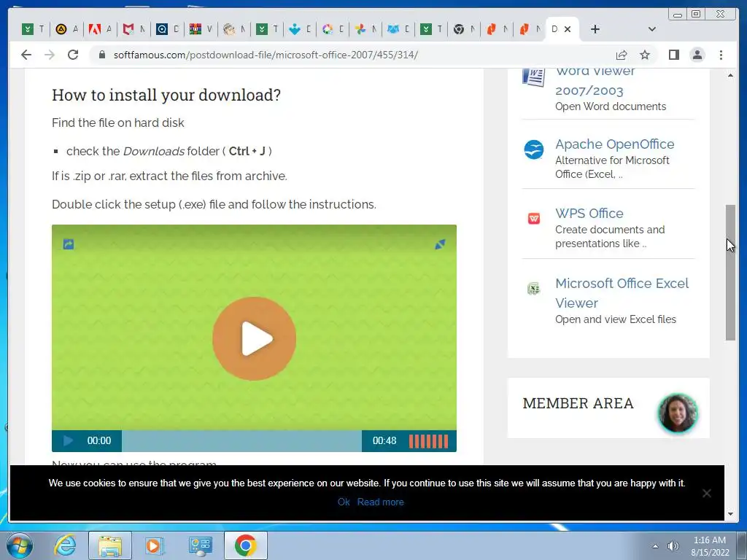Share this page icon in address bar
This screenshot has height=560, width=747.
click(622, 55)
